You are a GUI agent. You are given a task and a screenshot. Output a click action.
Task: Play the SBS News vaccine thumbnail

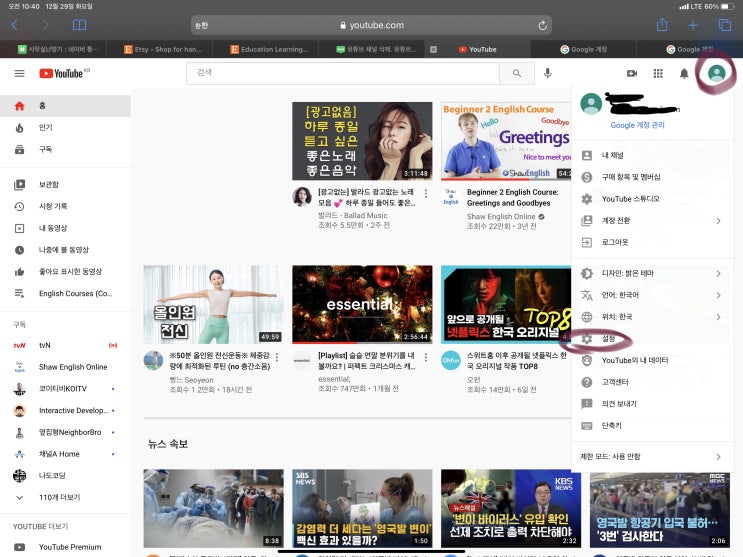tap(362, 508)
